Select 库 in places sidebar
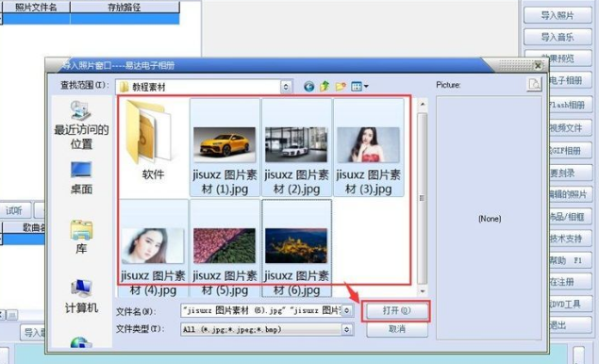Image resolution: width=599 pixels, height=364 pixels. 81,237
